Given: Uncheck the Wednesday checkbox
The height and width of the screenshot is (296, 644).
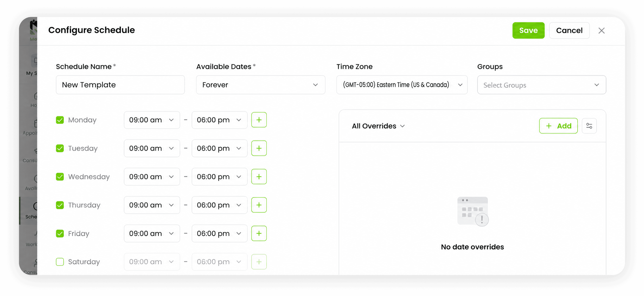Looking at the screenshot, I should (x=60, y=177).
